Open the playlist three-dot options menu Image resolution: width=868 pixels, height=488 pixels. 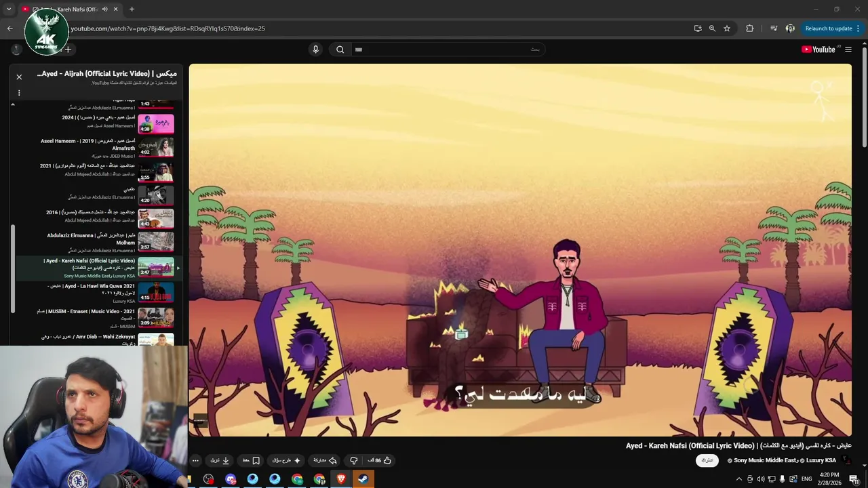click(x=19, y=93)
